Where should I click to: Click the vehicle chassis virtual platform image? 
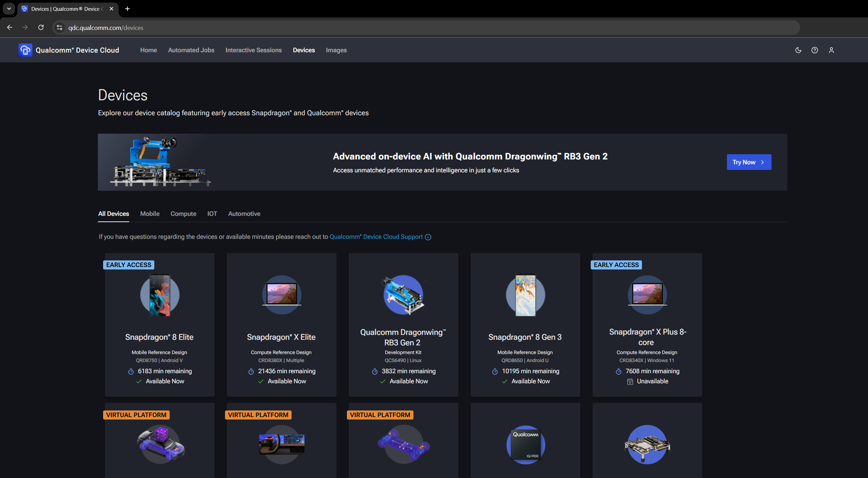pos(404,445)
